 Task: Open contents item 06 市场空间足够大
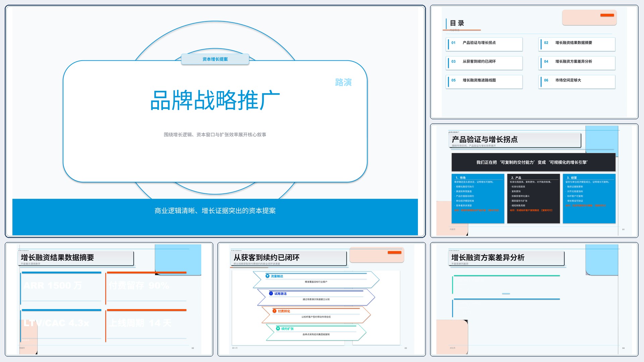[x=577, y=81]
